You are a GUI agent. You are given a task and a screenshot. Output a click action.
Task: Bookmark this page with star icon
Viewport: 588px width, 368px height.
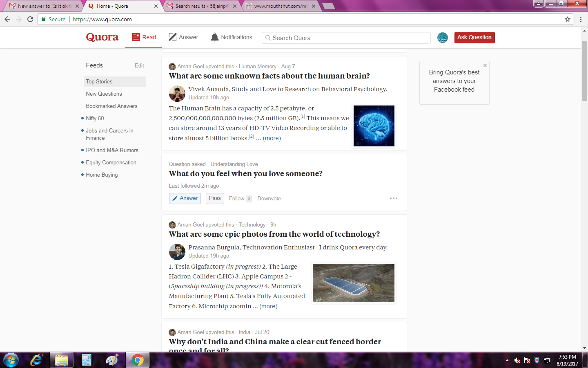point(568,19)
